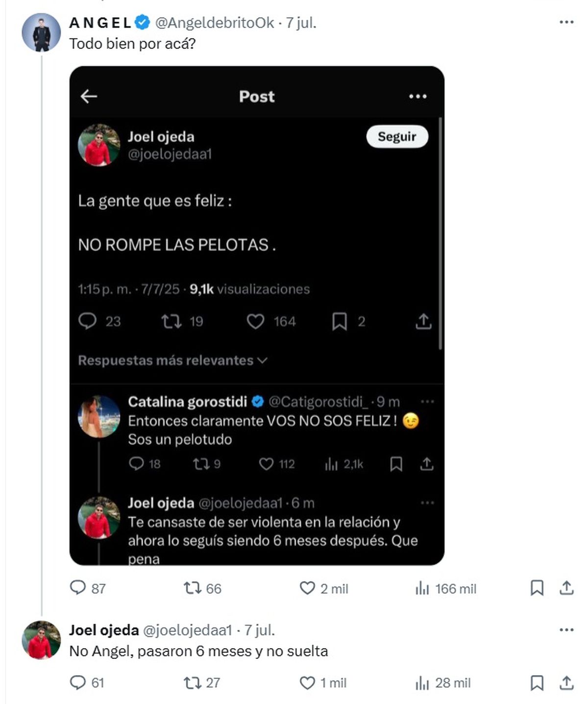The width and height of the screenshot is (588, 704).
Task: Open the @AngeldebritoOk profile handle
Action: tap(215, 23)
